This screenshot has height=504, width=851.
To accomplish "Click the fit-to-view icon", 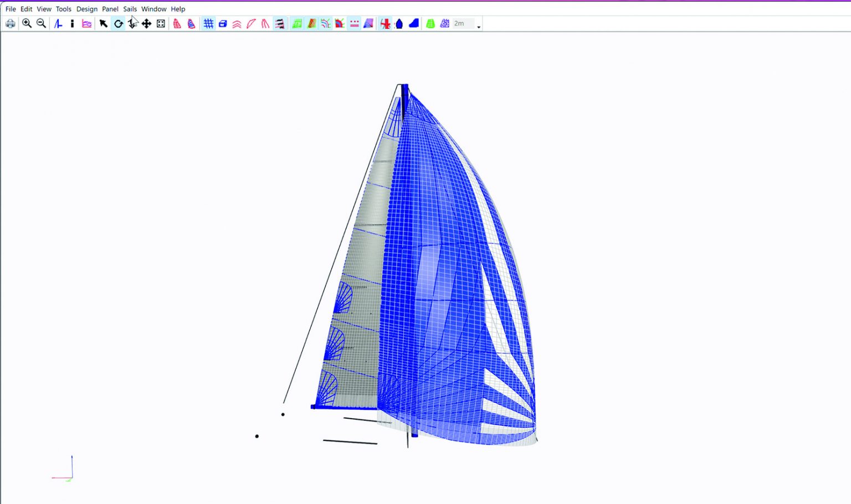I will point(160,23).
